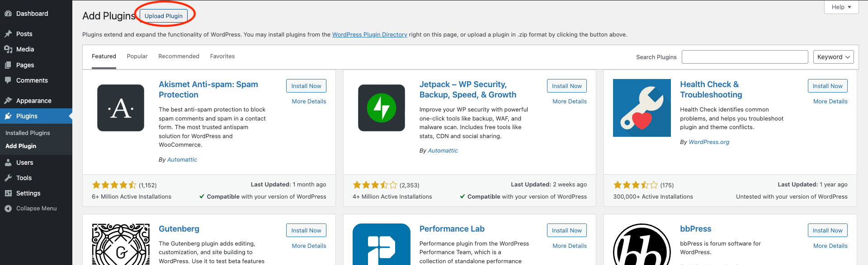Install the Gutenberg plugin now
The width and height of the screenshot is (868, 265).
pyautogui.click(x=306, y=230)
